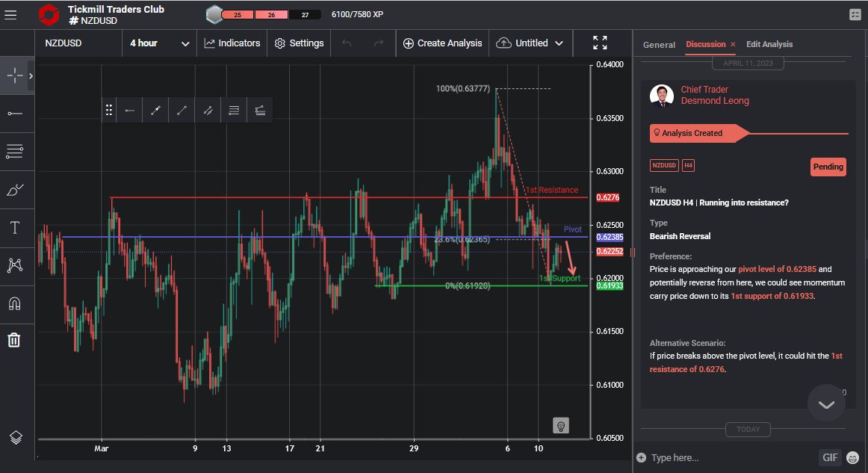Click Desmond Leong's avatar

(x=662, y=95)
